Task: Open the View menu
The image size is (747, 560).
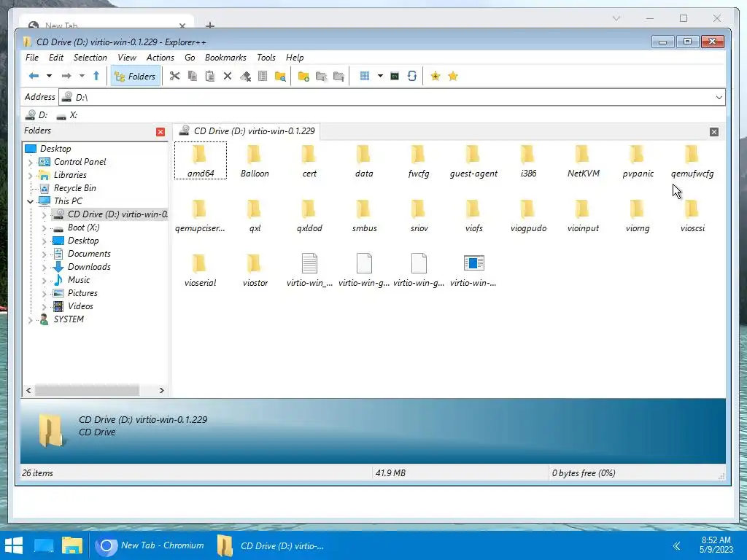Action: 127,58
